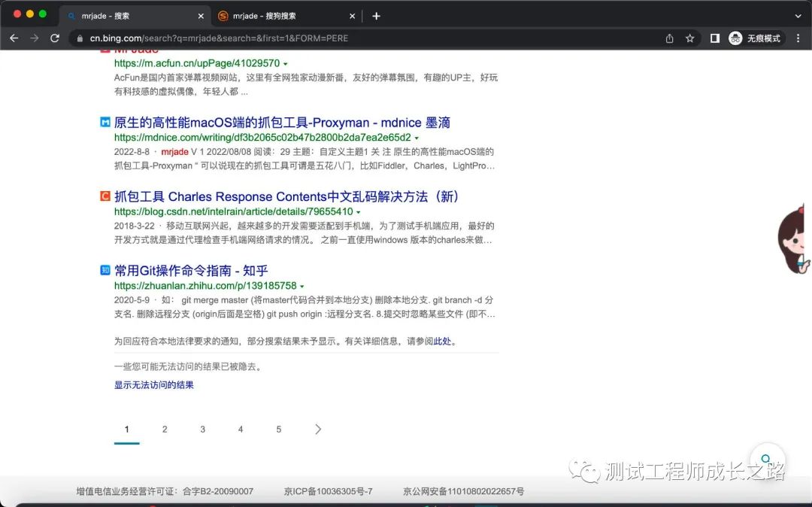
Task: Go to results page 2
Action: click(x=165, y=430)
